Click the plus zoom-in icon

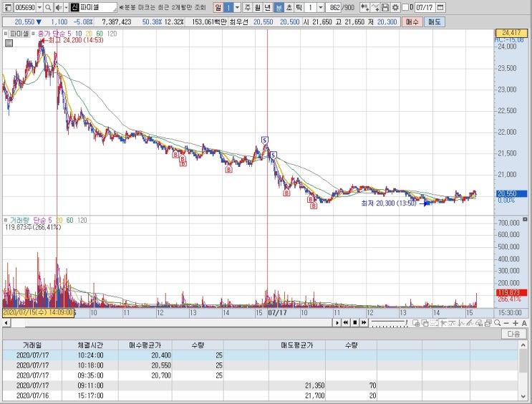[x=516, y=323]
